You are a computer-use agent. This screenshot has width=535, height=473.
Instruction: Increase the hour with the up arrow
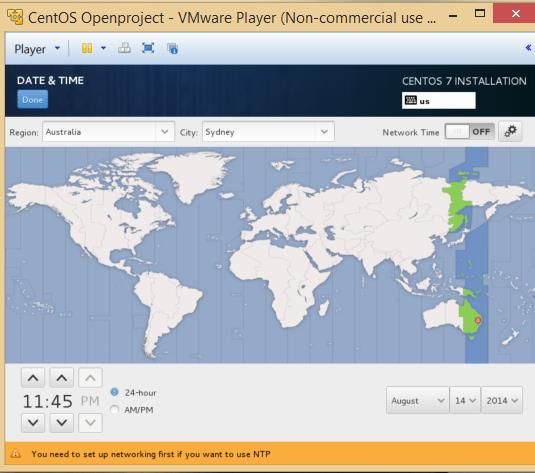pyautogui.click(x=33, y=378)
